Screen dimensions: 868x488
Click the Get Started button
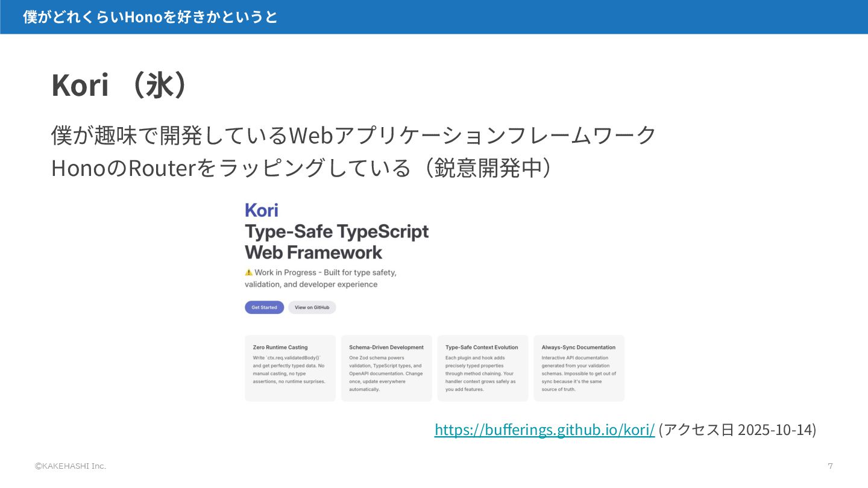(264, 307)
